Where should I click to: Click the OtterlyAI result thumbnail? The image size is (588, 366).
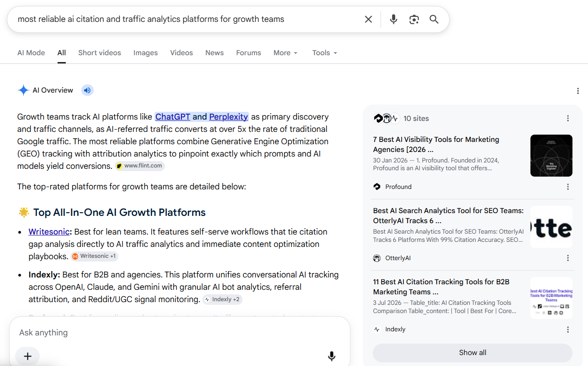click(551, 227)
